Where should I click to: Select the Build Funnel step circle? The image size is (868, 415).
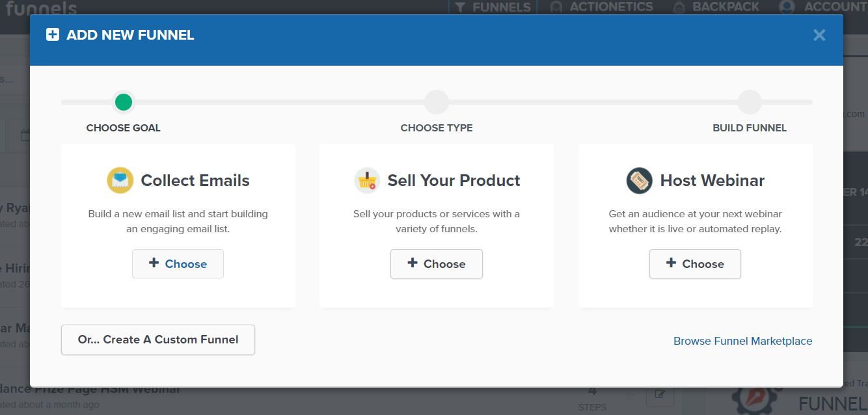click(750, 102)
